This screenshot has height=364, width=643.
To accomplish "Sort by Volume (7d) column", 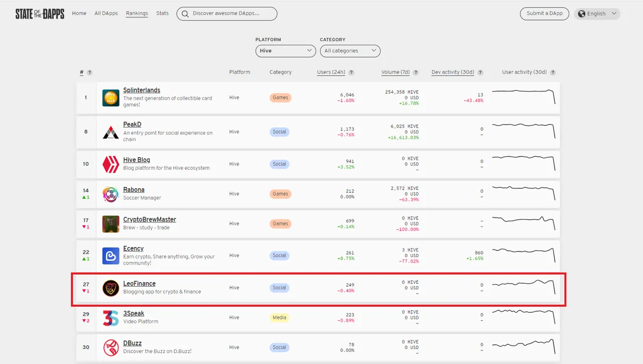I will [396, 72].
